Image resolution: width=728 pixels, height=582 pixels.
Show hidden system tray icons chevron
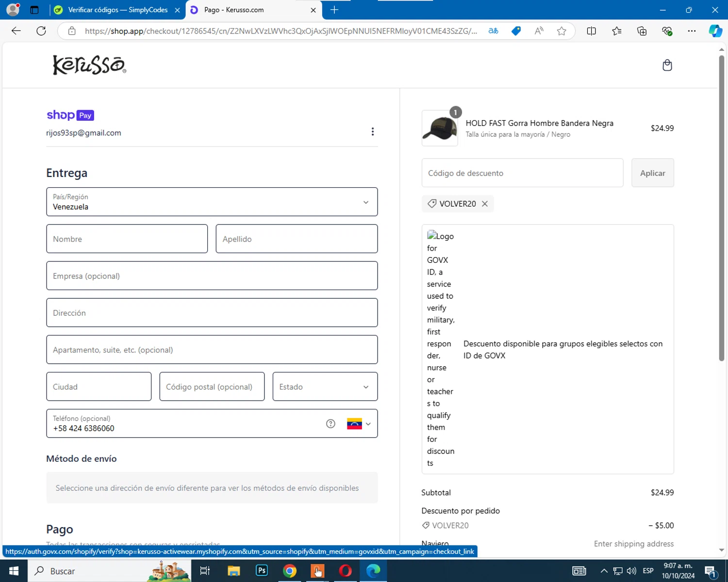tap(604, 571)
